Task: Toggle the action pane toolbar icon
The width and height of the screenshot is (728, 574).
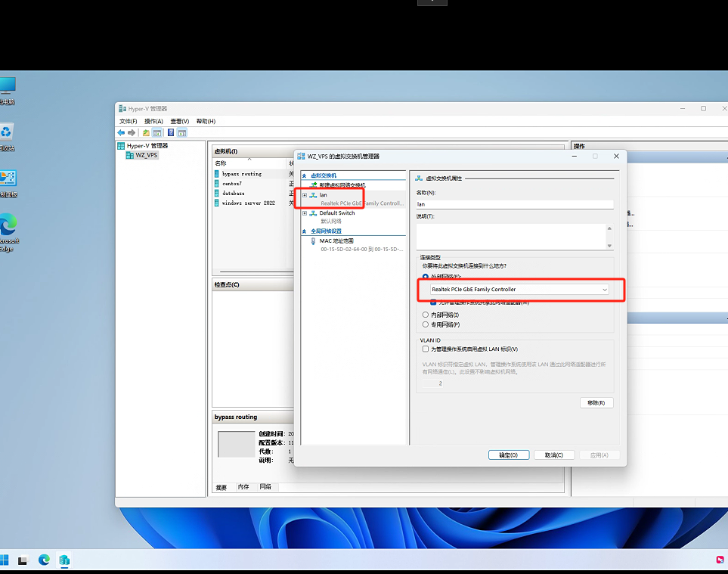Action: [x=182, y=133]
